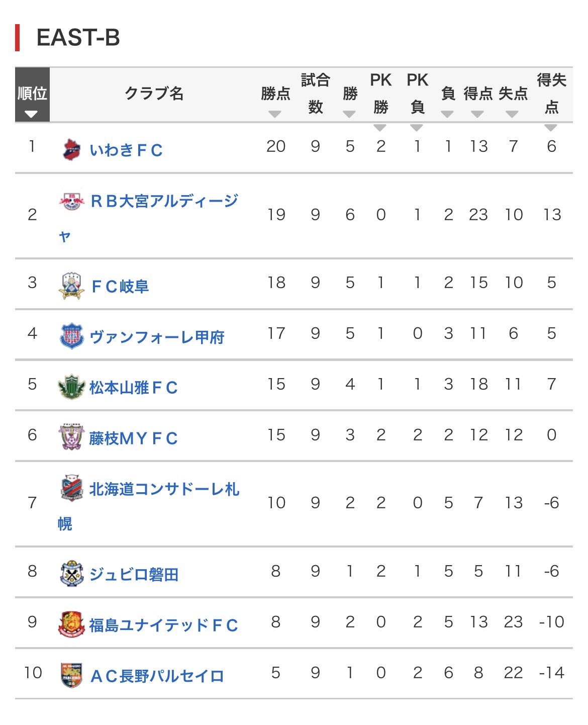Click the Iwaki FC club crest
The height and width of the screenshot is (725, 588).
tap(71, 150)
